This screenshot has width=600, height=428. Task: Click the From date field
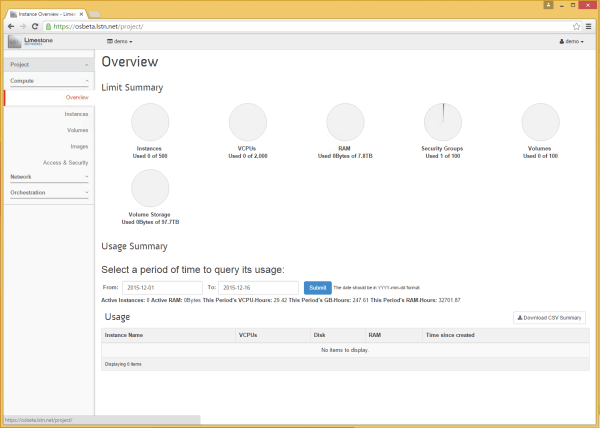click(x=162, y=288)
